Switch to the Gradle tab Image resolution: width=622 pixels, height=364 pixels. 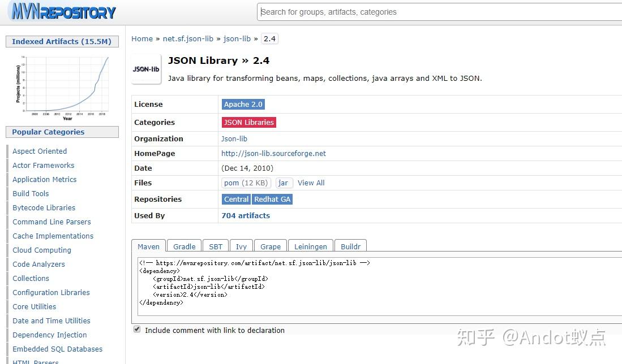pos(183,246)
